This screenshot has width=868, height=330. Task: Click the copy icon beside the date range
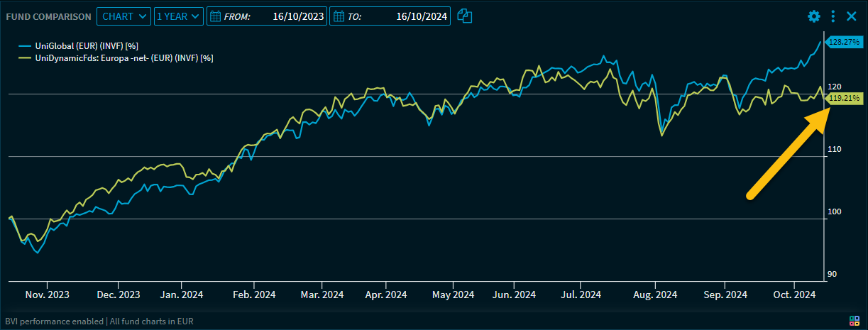coord(465,16)
